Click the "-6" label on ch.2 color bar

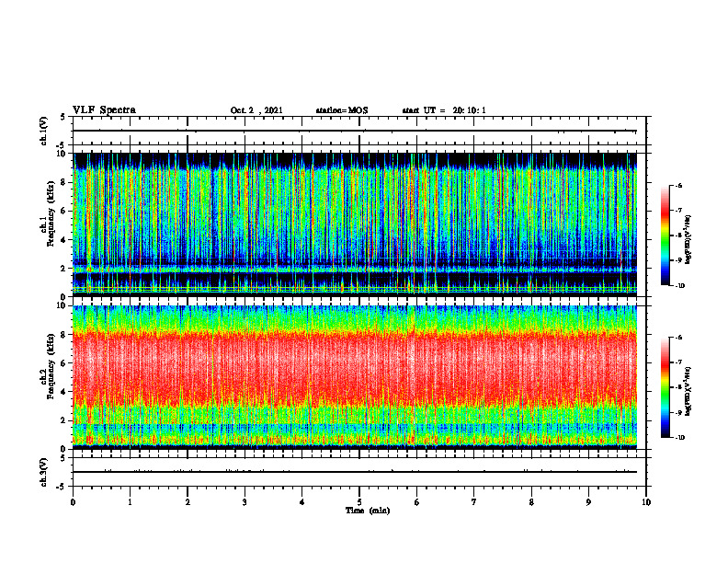[678, 338]
